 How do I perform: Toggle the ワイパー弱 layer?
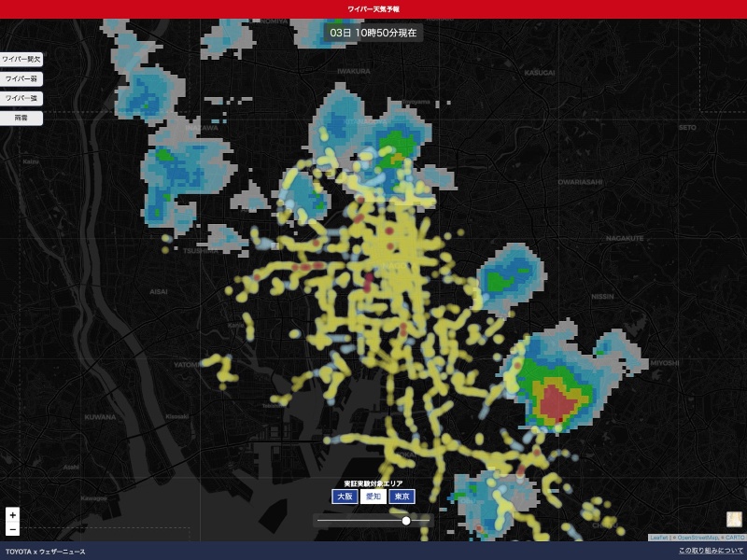[21, 78]
